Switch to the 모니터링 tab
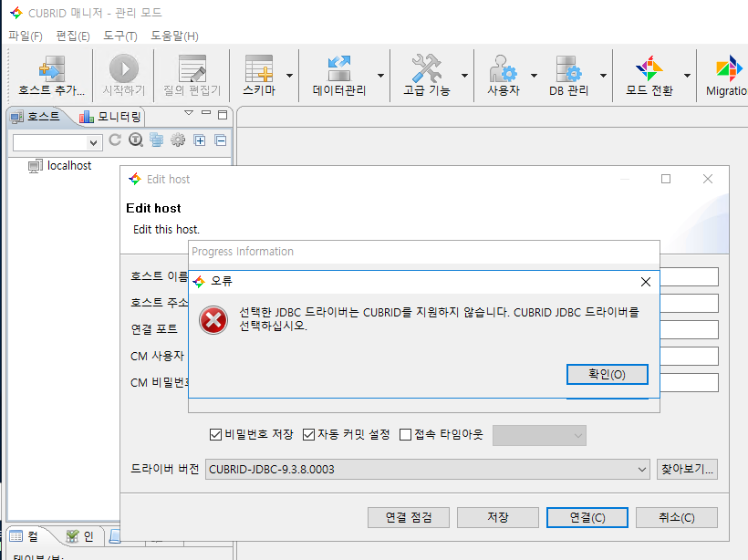Screen dimensions: 748x560 coord(110,117)
